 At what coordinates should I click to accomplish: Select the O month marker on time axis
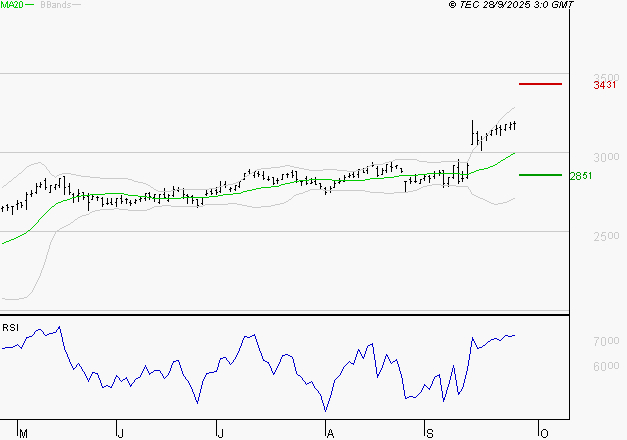pos(544,432)
